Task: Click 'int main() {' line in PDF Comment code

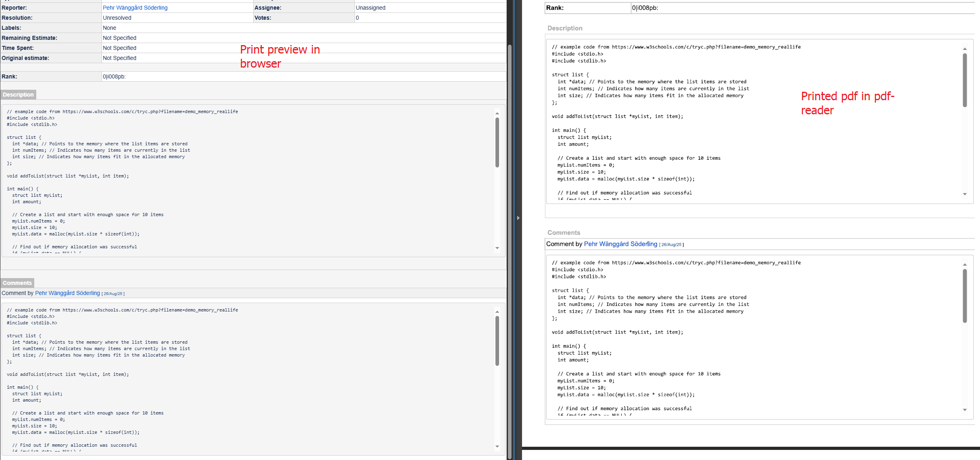Action: click(569, 346)
